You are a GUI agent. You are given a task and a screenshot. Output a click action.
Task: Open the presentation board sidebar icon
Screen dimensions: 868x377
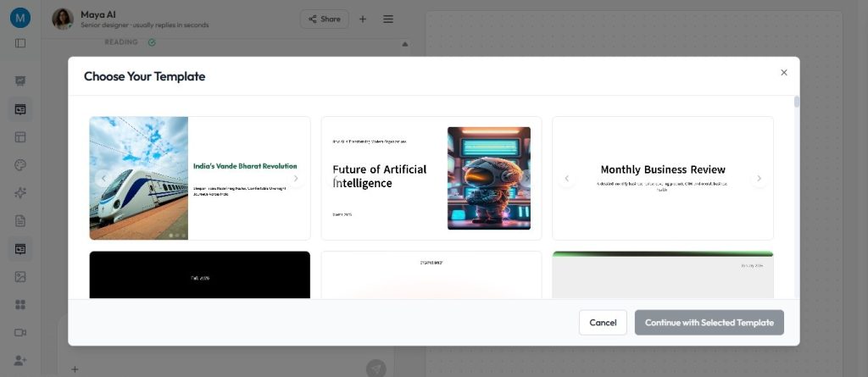tap(20, 80)
